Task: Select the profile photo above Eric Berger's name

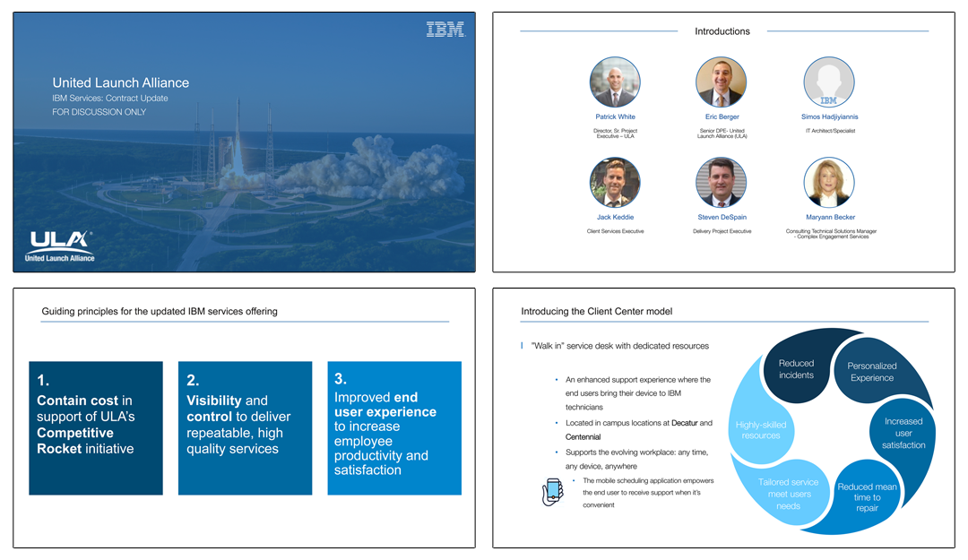Action: [x=721, y=82]
